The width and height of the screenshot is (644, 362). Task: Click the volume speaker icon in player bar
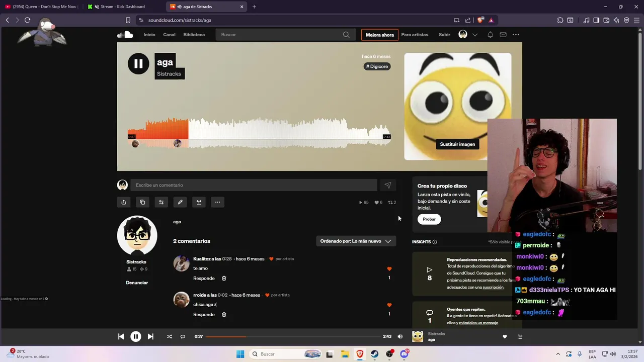[x=400, y=336]
